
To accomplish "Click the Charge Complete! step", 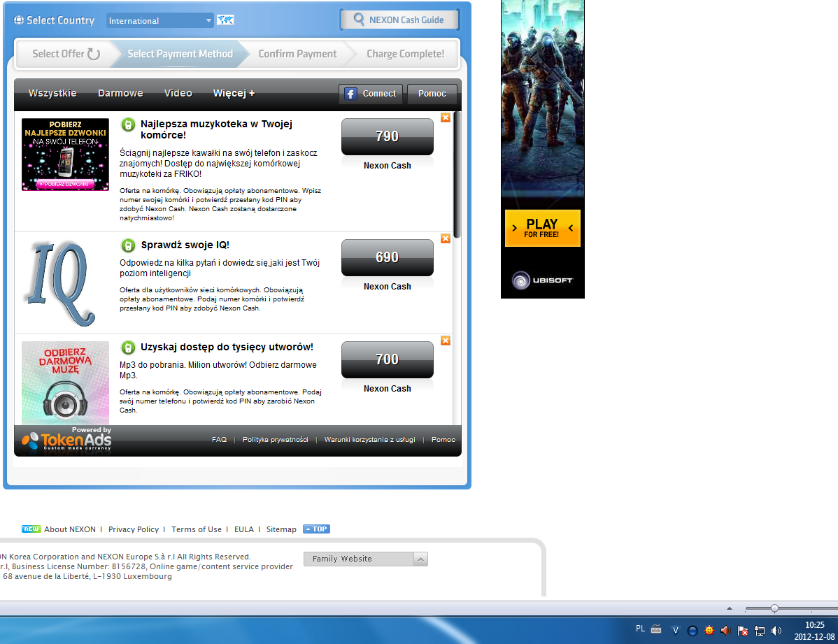I will [x=405, y=54].
